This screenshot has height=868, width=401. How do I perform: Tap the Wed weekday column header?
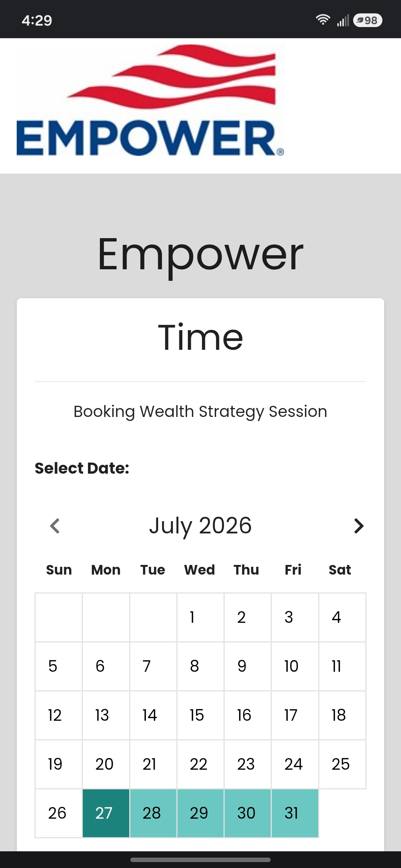[x=200, y=570]
